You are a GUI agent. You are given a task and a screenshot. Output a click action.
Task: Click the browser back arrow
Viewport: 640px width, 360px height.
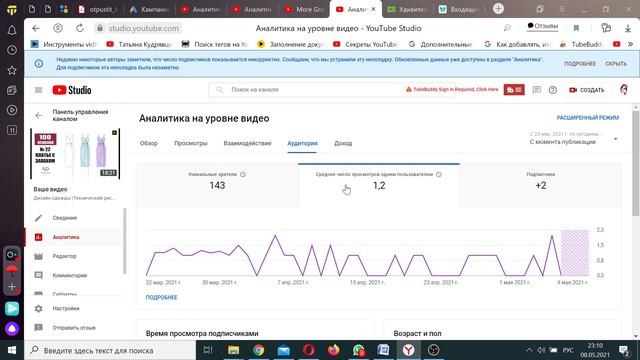click(x=36, y=28)
